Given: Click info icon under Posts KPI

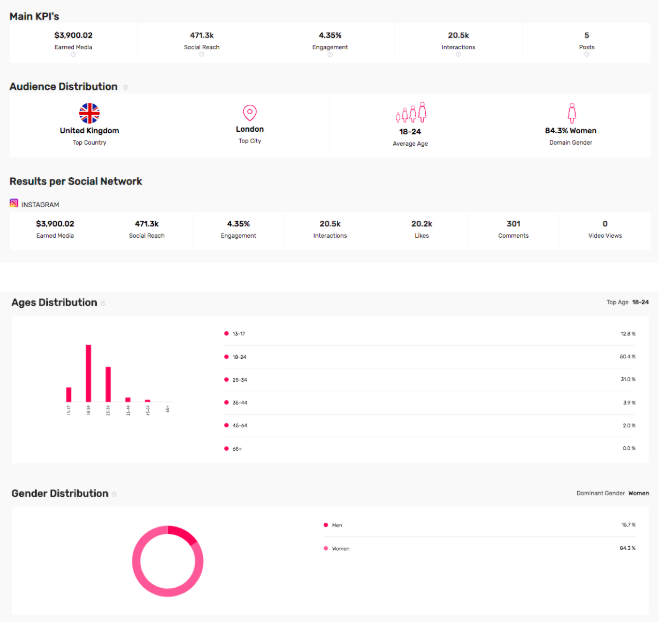Looking at the screenshot, I should click(586, 54).
